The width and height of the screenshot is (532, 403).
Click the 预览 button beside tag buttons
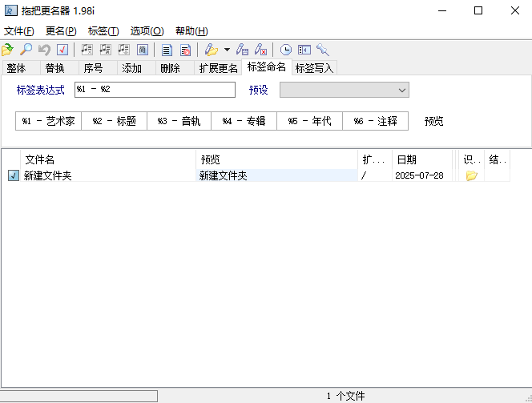coord(434,121)
